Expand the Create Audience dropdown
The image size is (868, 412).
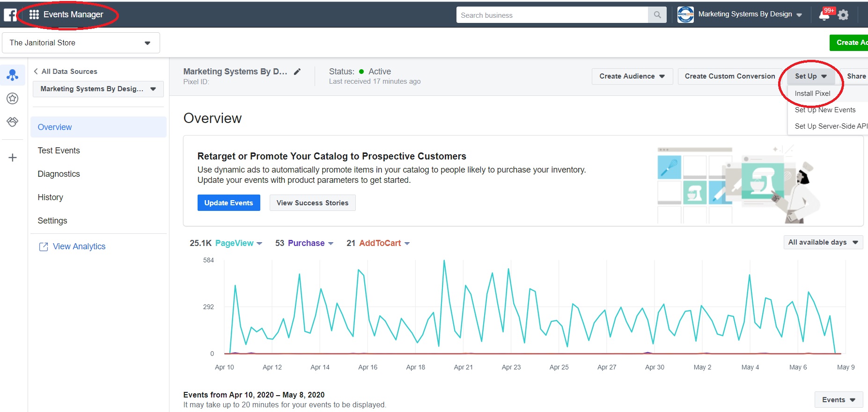tap(632, 76)
